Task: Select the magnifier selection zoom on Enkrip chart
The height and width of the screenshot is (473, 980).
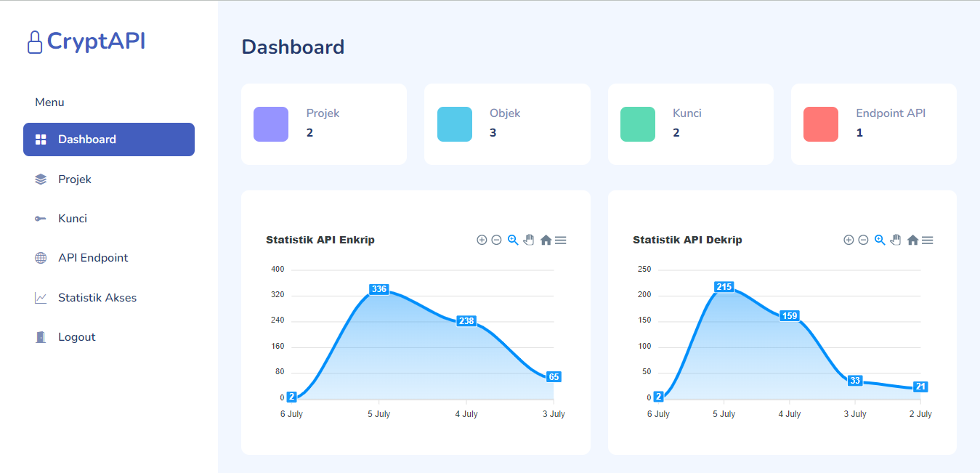Action: tap(513, 240)
